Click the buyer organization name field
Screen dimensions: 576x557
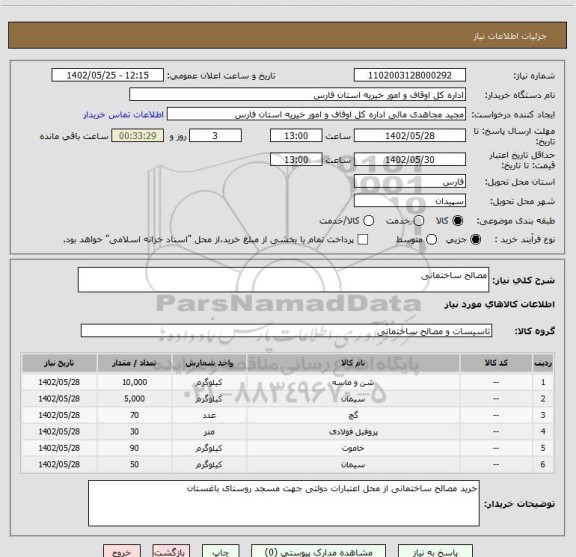click(298, 95)
